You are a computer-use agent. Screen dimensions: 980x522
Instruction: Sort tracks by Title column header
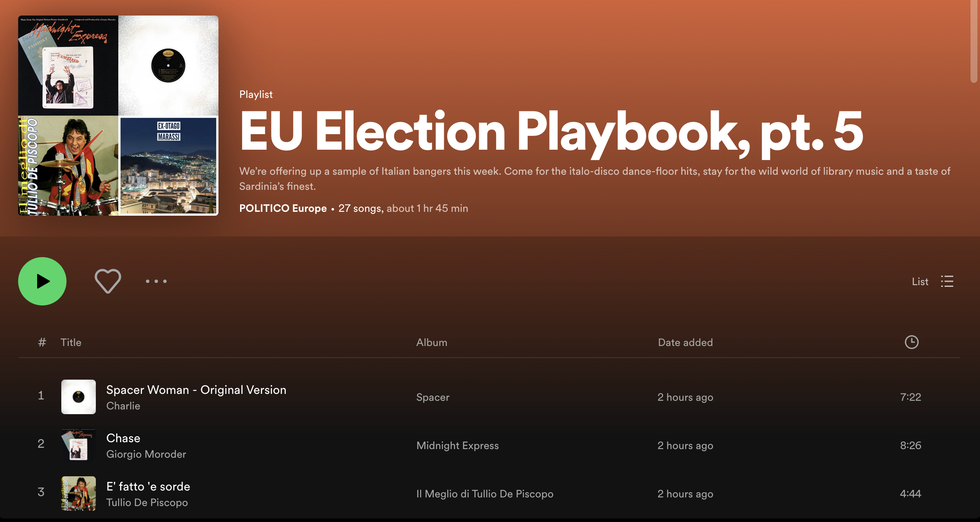pyautogui.click(x=71, y=342)
